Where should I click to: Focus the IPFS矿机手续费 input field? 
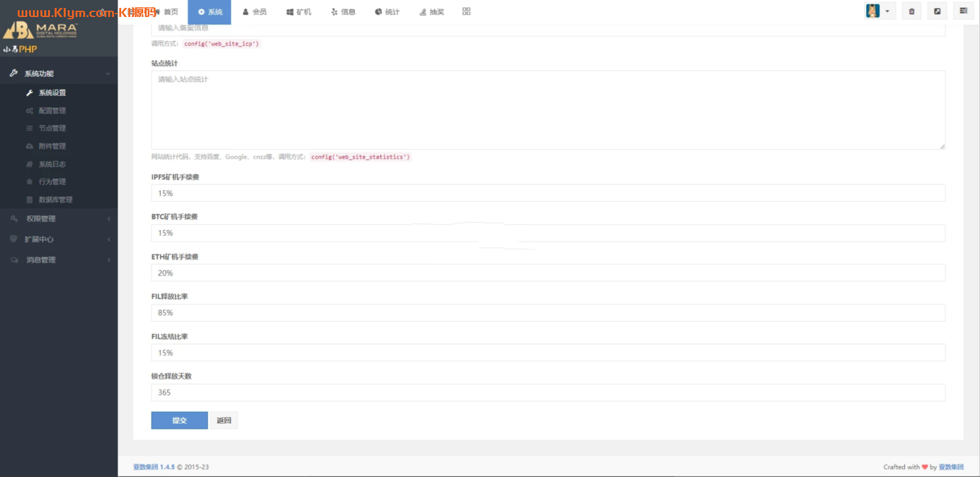tap(548, 194)
